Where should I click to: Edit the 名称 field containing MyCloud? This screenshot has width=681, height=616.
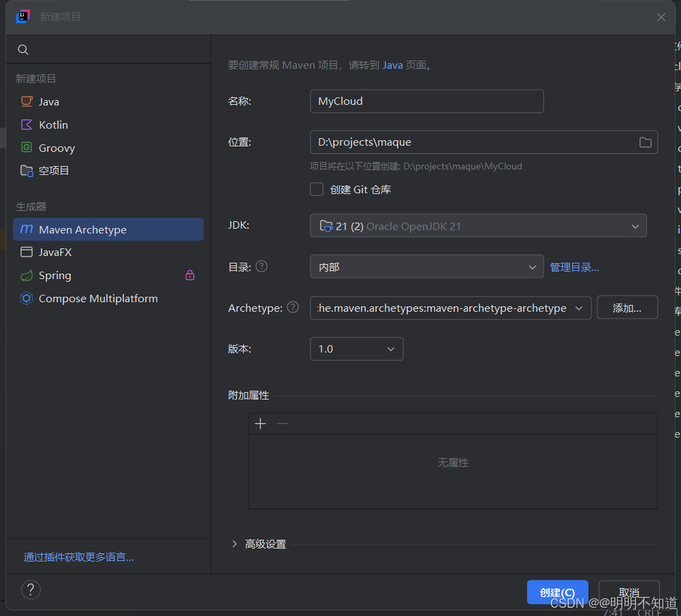pos(426,101)
